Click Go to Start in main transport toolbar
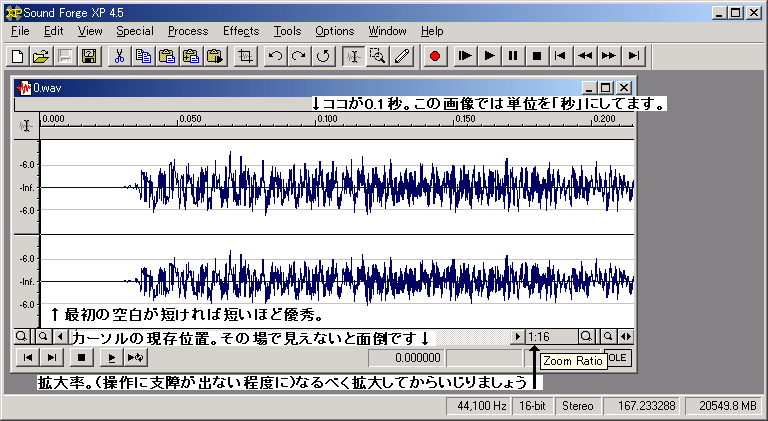The image size is (768, 421). pyautogui.click(x=560, y=56)
